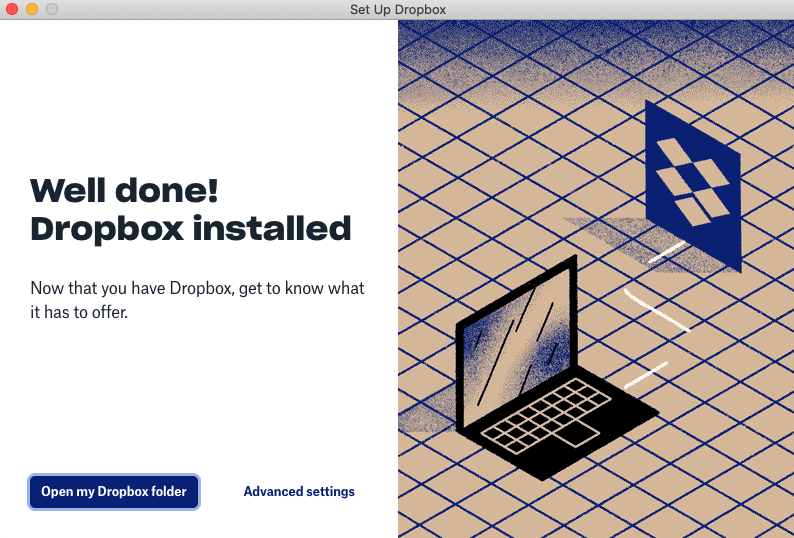Close the Set Up Dropbox window
This screenshot has height=538, width=794.
[12, 9]
